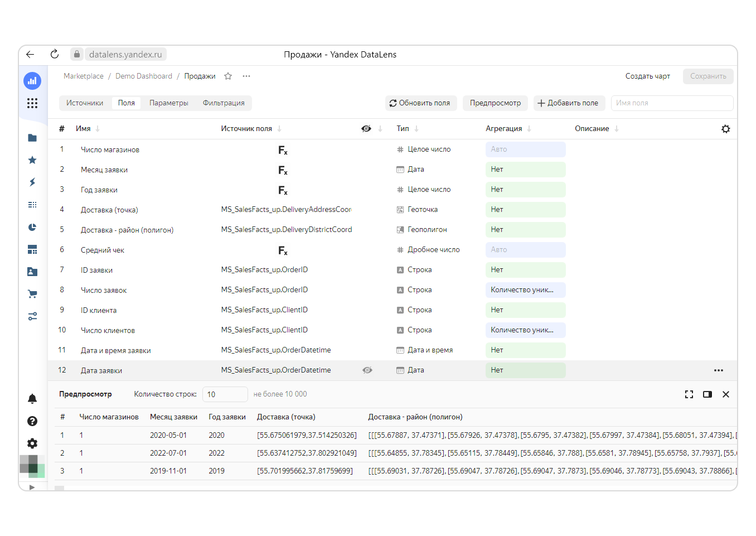Click Сохранить button
The height and width of the screenshot is (536, 756).
[x=708, y=76]
